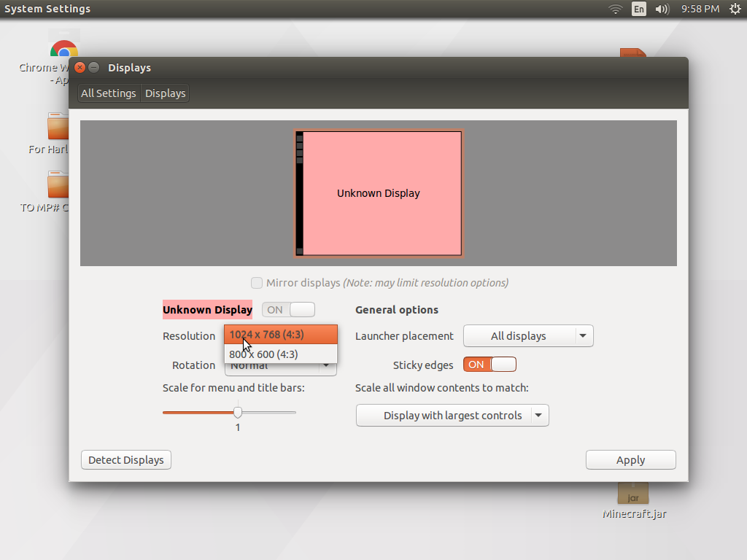747x560 pixels.
Task: Click the Displays breadcrumb button
Action: point(166,93)
